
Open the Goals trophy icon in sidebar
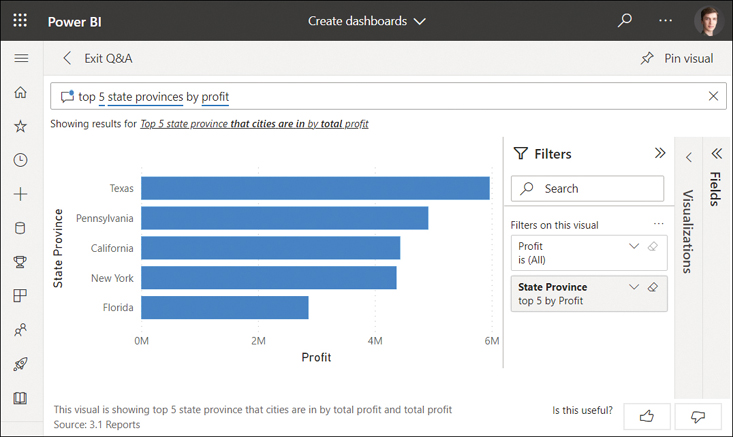coord(20,262)
